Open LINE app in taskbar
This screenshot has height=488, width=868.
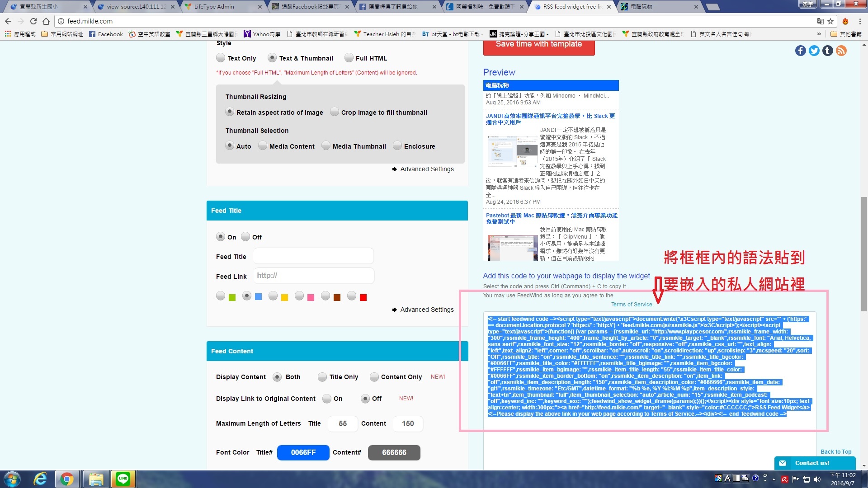[x=123, y=479]
